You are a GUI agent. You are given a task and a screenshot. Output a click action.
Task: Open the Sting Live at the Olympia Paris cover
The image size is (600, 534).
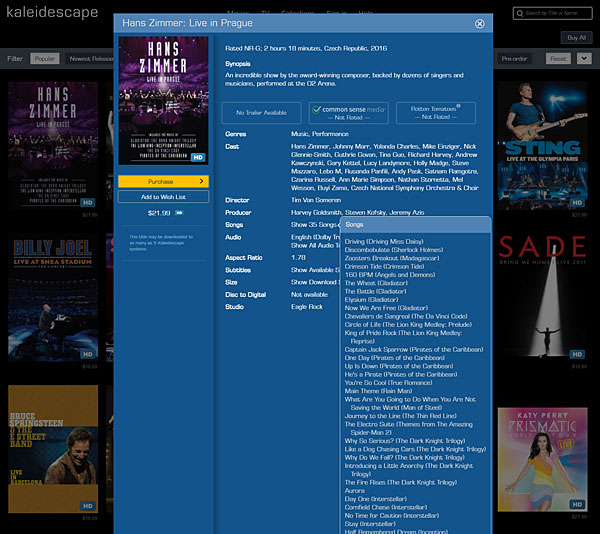click(x=543, y=145)
